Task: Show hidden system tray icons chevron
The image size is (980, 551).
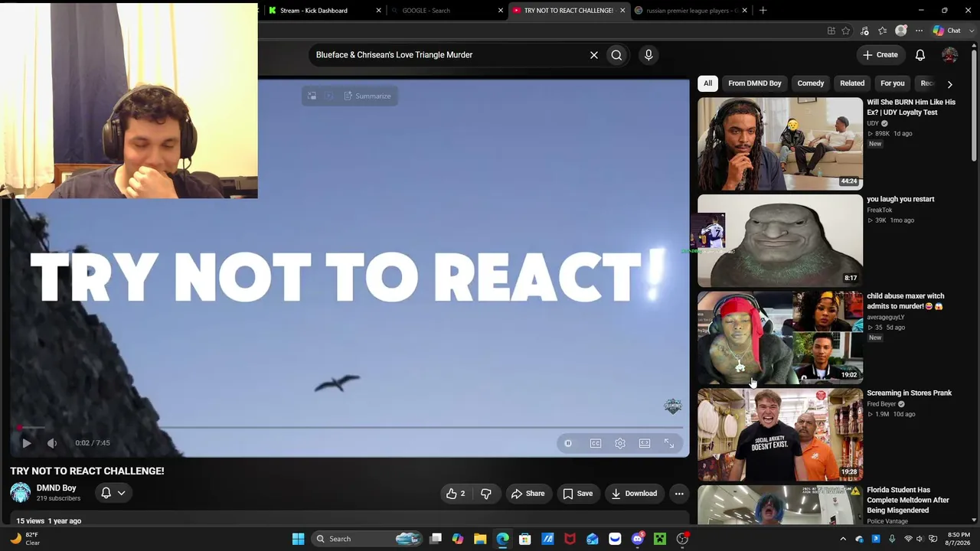Action: [x=843, y=539]
